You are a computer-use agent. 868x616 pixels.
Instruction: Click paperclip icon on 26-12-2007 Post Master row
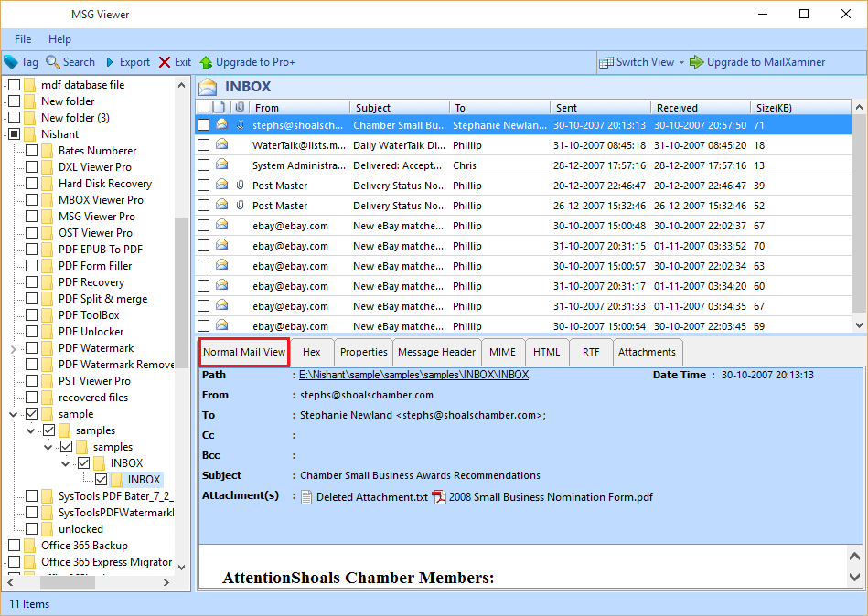[240, 205]
